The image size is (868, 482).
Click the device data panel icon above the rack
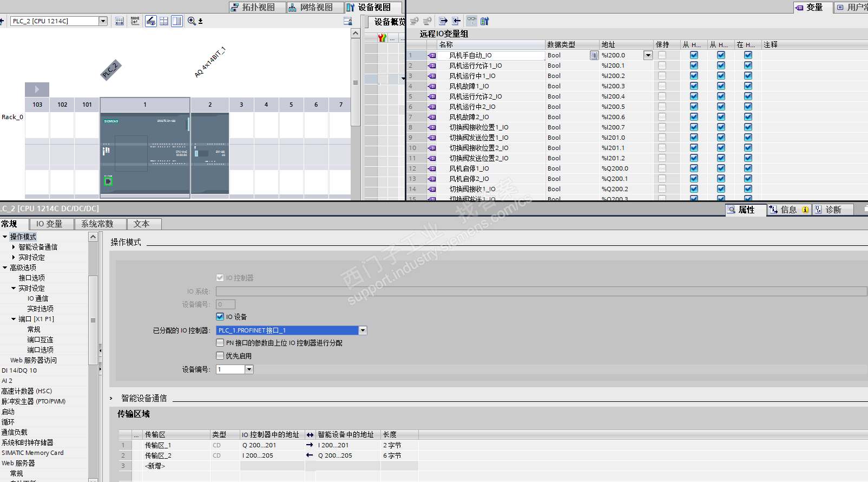348,21
